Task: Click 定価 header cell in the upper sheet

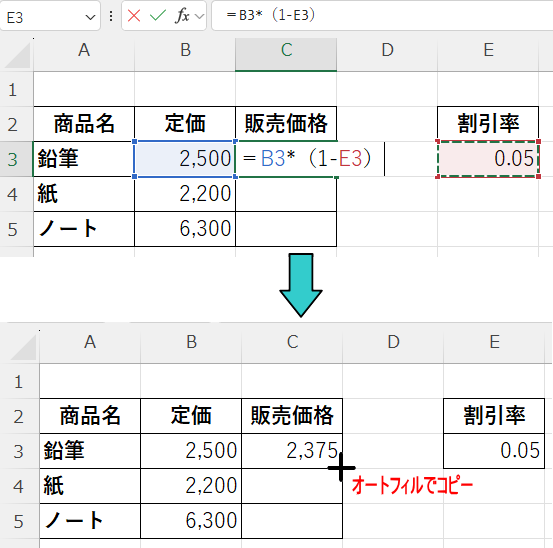Action: click(185, 124)
